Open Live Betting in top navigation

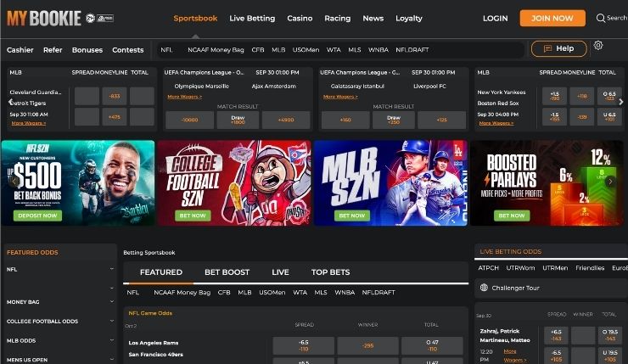click(x=252, y=18)
